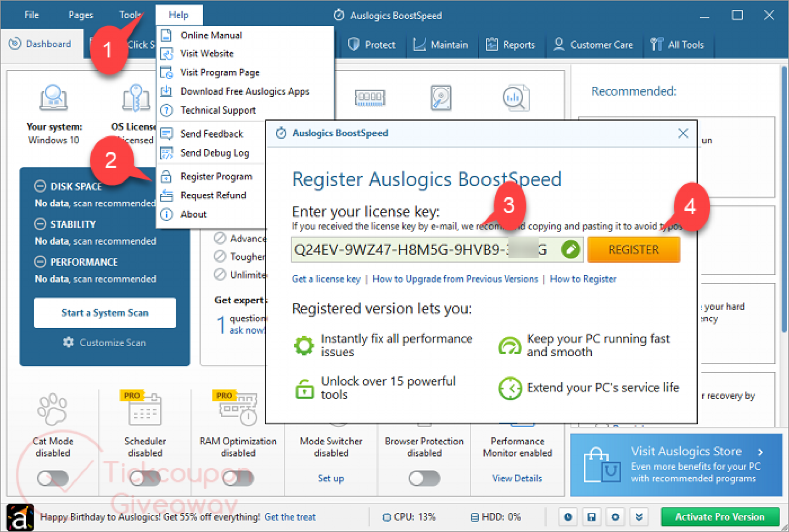
Task: Collapse the DISK SPACE section
Action: pos(40,186)
